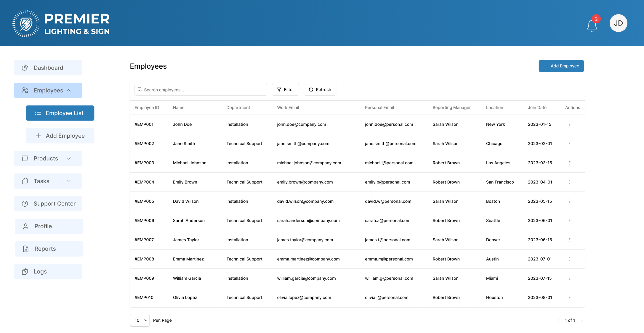Viewport: 644px width, 333px height.
Task: Focus the Search employees field
Action: [201, 90]
